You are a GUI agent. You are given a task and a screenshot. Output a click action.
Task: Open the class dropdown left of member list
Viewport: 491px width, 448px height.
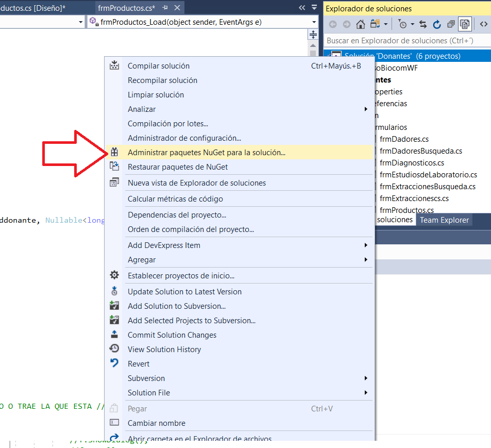[80, 22]
